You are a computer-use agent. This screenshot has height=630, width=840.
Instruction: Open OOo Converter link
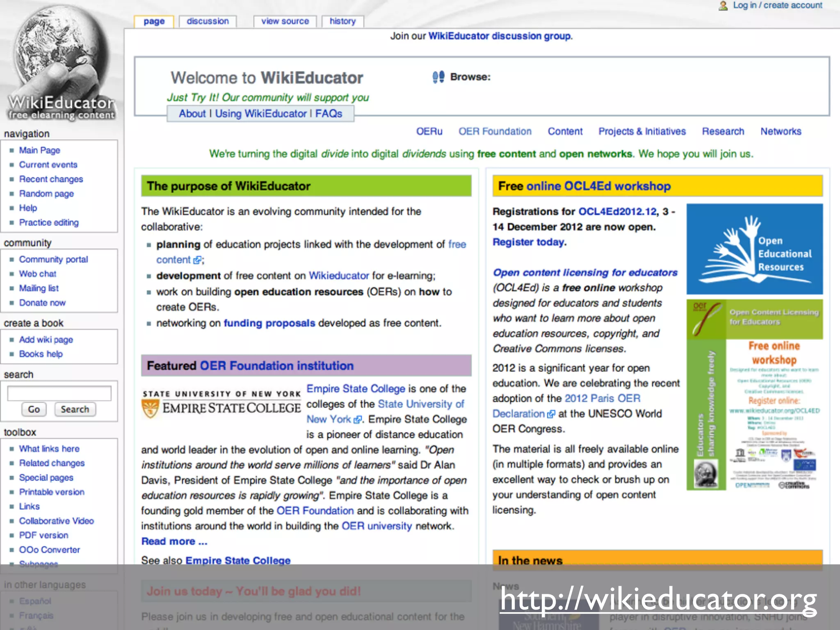pos(49,550)
